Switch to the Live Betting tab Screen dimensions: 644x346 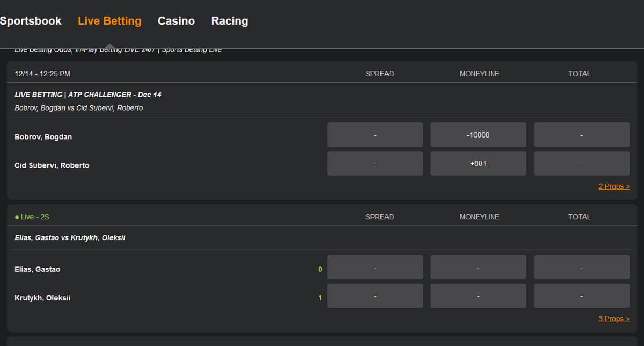click(x=109, y=21)
